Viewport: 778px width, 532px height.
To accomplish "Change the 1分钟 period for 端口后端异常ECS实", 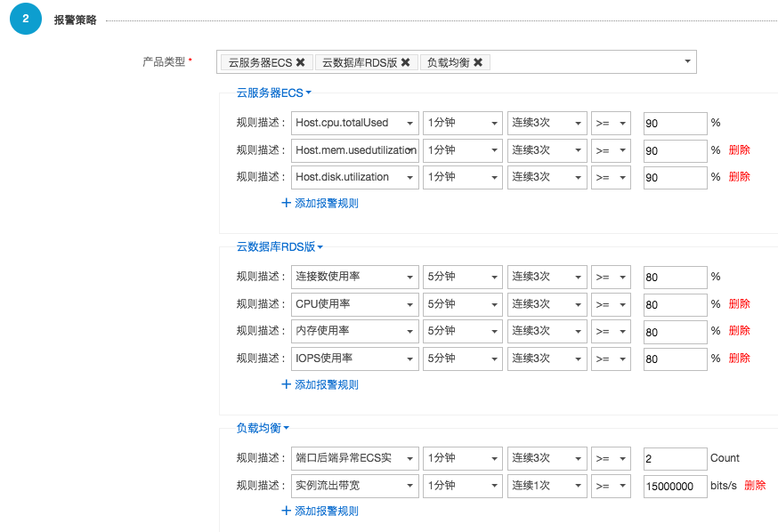I will point(463,458).
